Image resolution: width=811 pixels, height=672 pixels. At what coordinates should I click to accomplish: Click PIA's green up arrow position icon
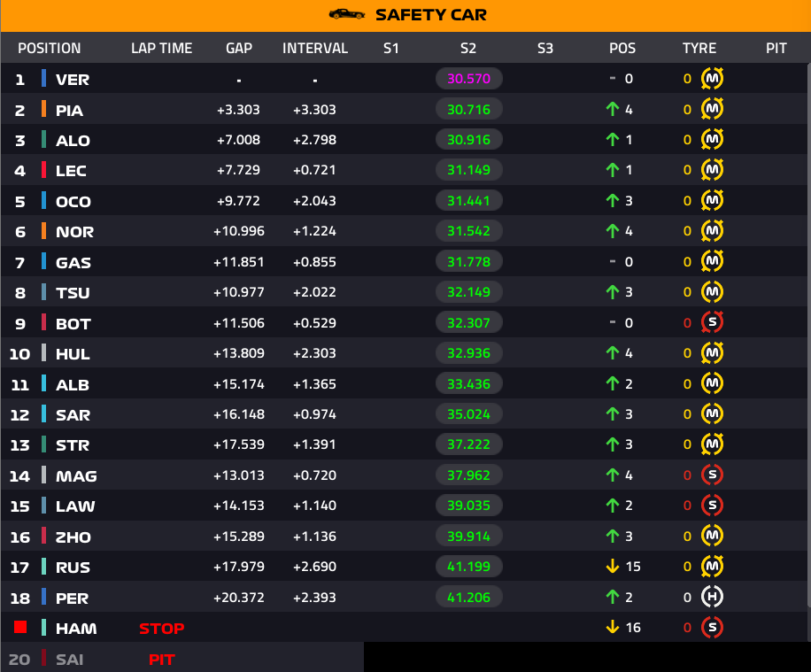pos(613,109)
